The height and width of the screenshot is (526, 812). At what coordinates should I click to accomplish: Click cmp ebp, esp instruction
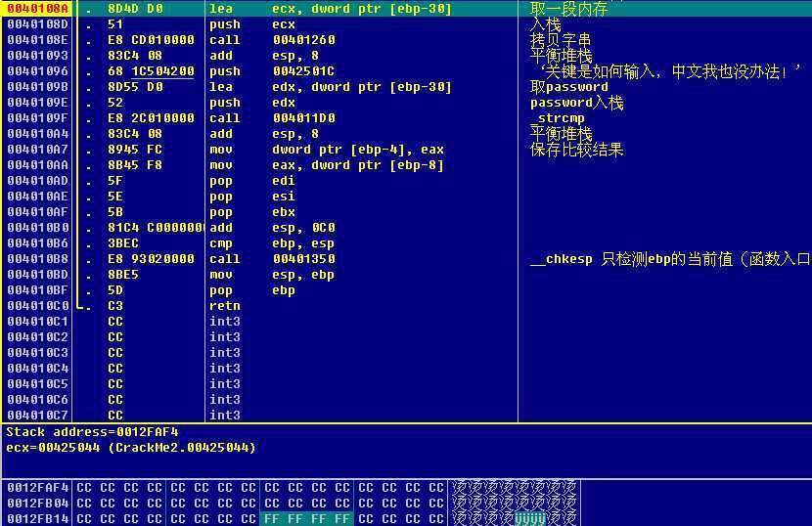272,243
